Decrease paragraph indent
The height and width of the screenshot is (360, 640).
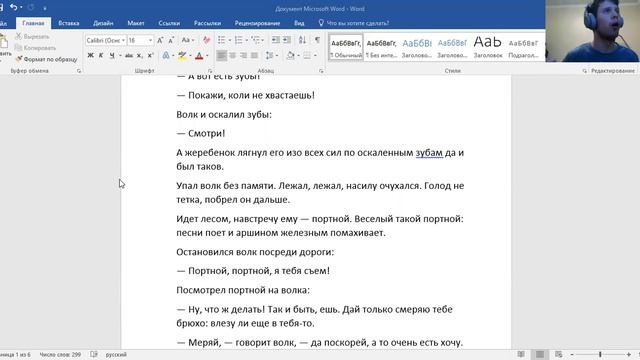coord(276,40)
